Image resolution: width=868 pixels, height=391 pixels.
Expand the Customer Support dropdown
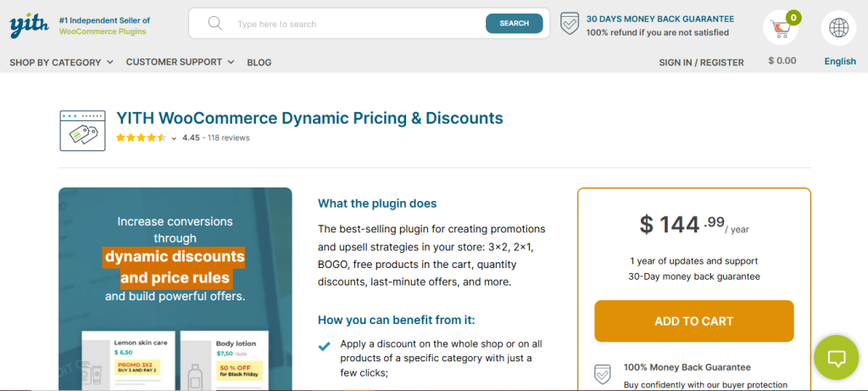tap(180, 62)
